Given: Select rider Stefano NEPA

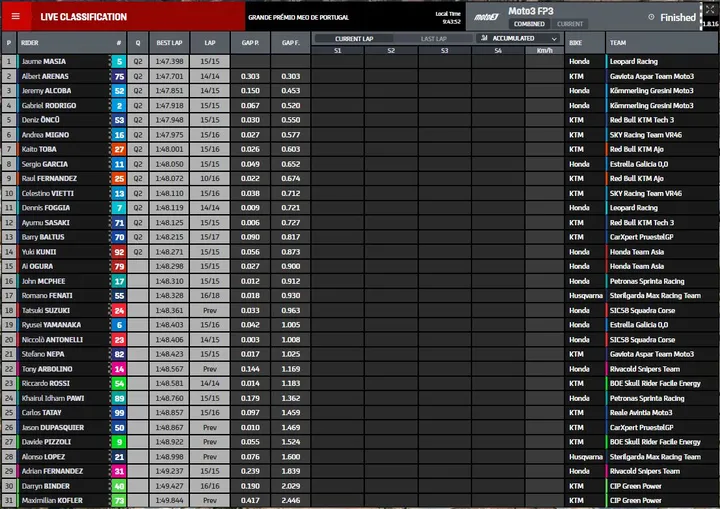Looking at the screenshot, I should coord(43,354).
